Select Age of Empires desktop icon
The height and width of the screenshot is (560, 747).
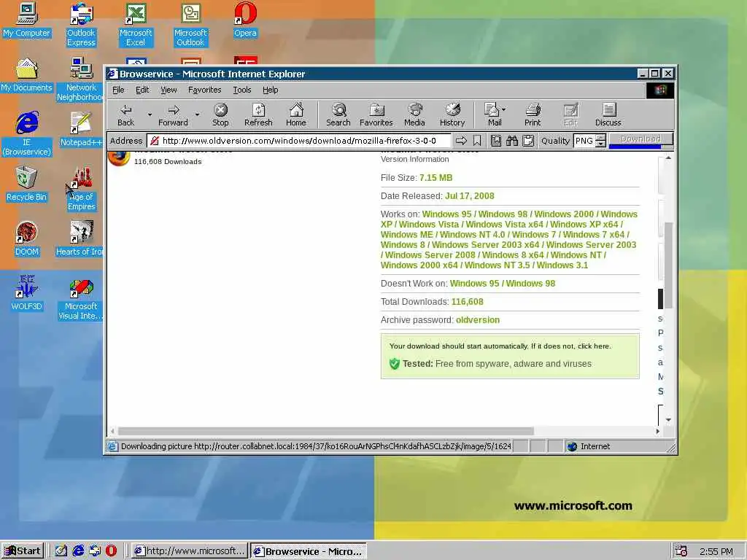pos(81,189)
